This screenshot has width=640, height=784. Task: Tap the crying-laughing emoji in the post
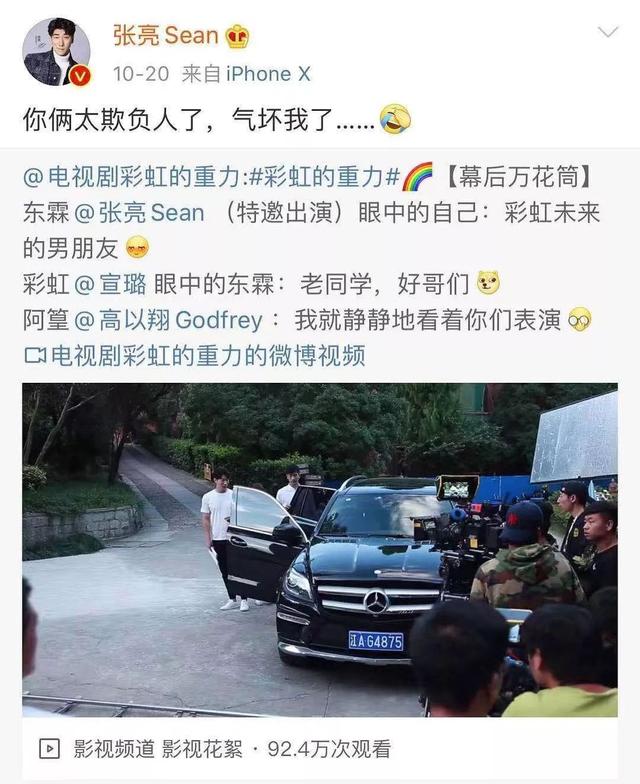pos(396,120)
